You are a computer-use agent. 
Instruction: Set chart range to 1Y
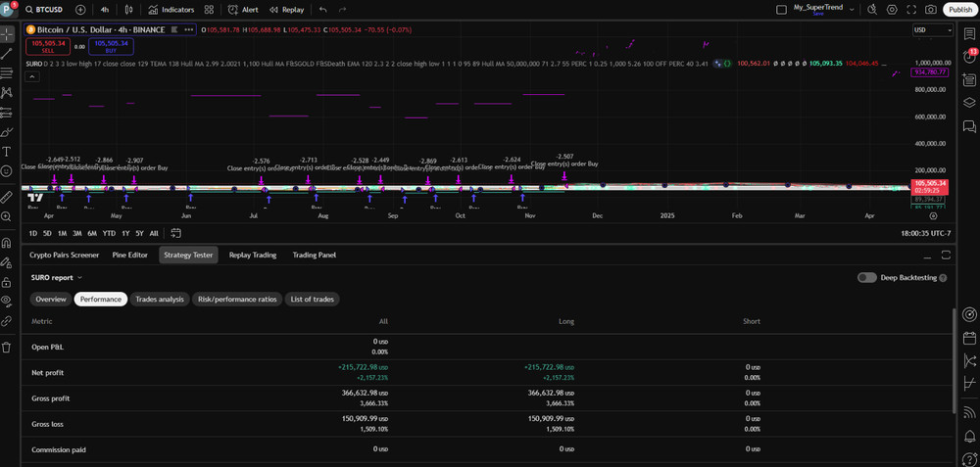point(125,233)
